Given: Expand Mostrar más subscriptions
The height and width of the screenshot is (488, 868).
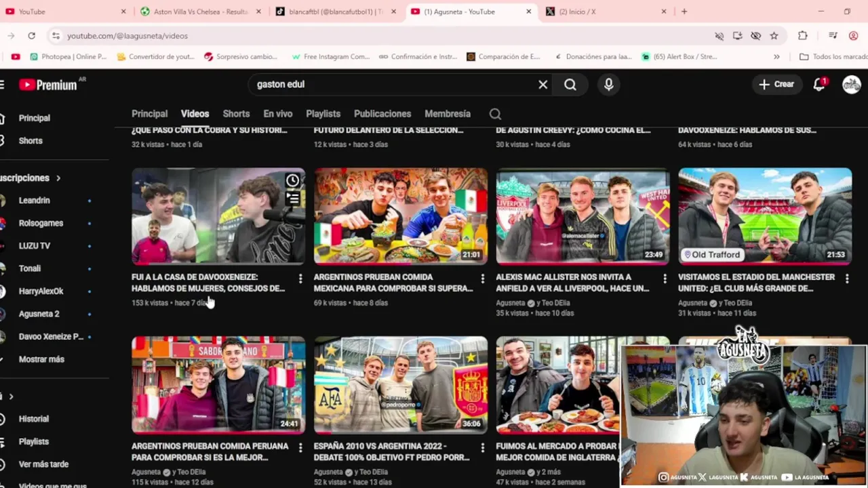Looking at the screenshot, I should [x=41, y=359].
